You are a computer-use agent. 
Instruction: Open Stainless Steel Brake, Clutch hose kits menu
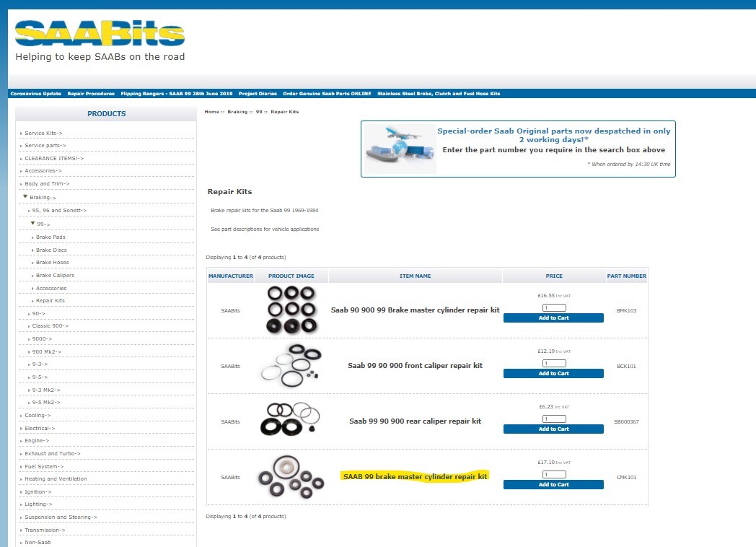439,94
